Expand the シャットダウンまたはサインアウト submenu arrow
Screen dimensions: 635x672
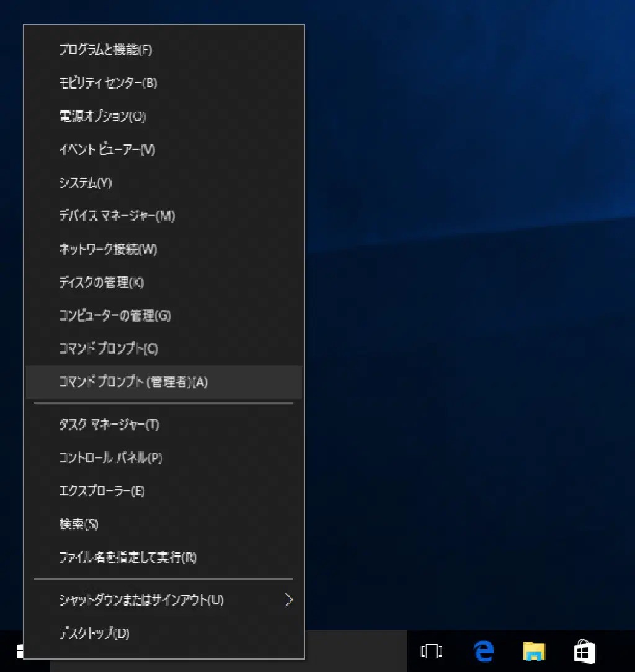click(x=288, y=600)
